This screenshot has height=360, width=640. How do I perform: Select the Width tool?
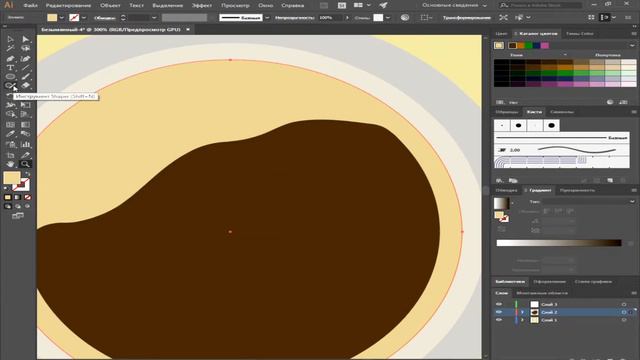10,105
